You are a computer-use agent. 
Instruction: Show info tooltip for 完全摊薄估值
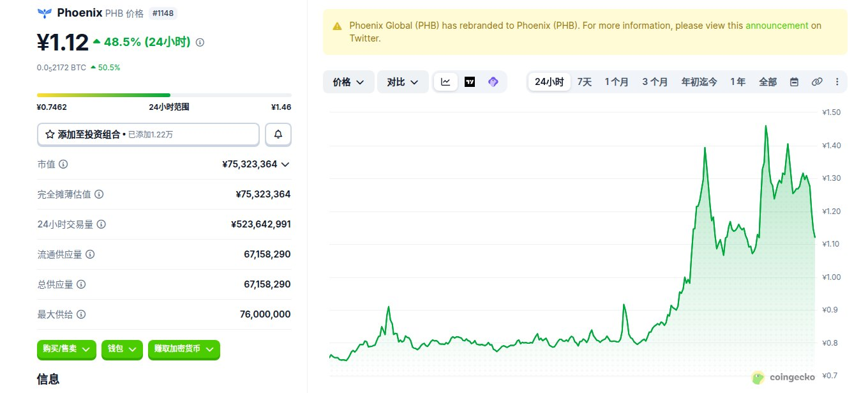pos(99,194)
